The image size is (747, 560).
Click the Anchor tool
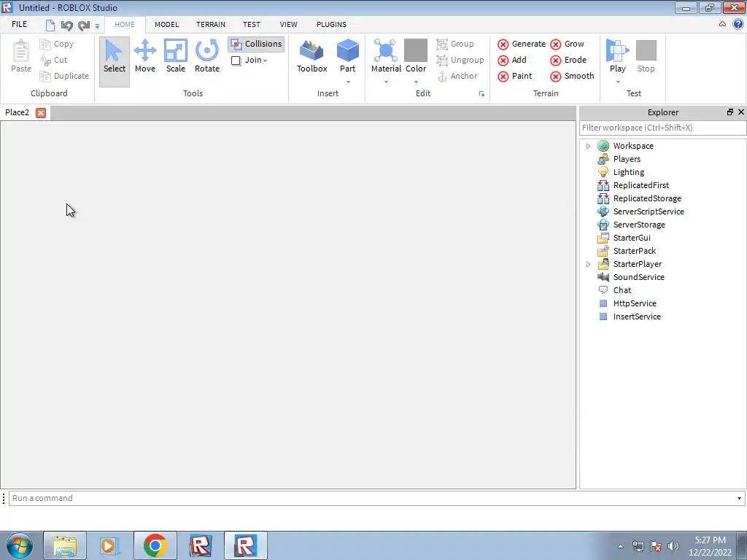click(457, 76)
